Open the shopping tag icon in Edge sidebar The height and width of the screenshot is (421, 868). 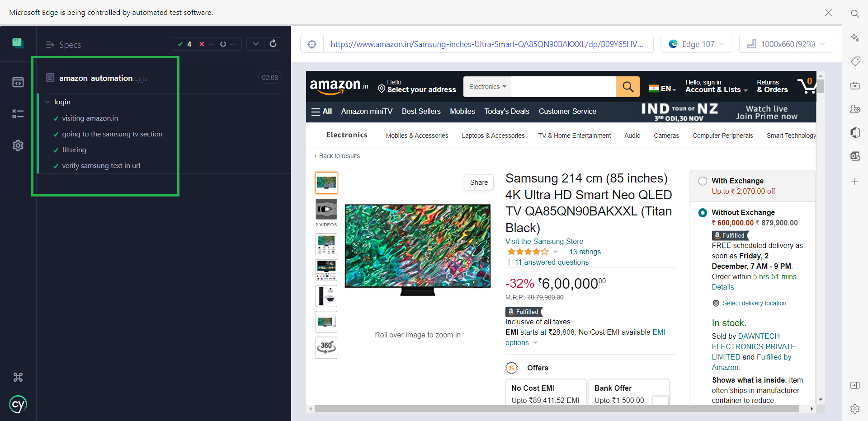(x=855, y=61)
